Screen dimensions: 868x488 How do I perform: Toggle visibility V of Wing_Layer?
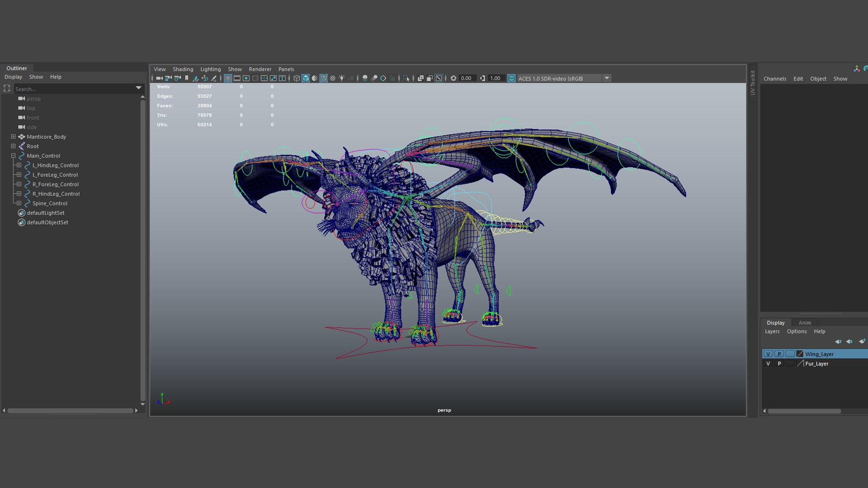tap(768, 354)
